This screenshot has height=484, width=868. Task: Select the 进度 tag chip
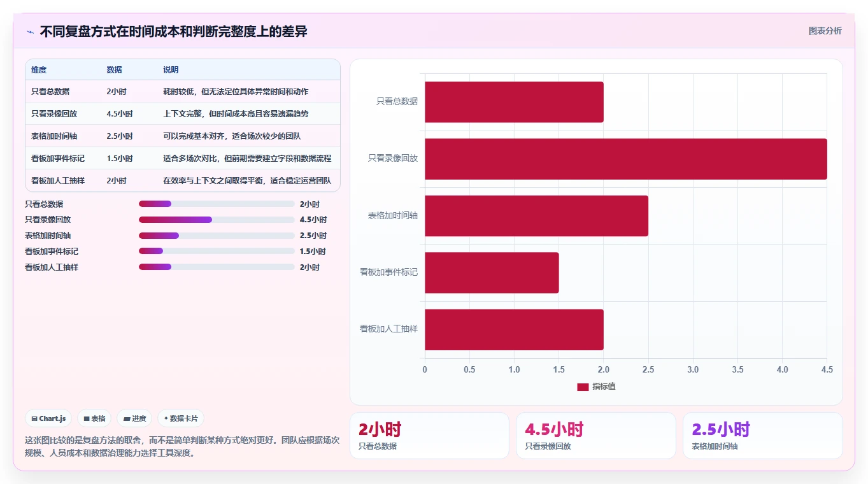(134, 418)
